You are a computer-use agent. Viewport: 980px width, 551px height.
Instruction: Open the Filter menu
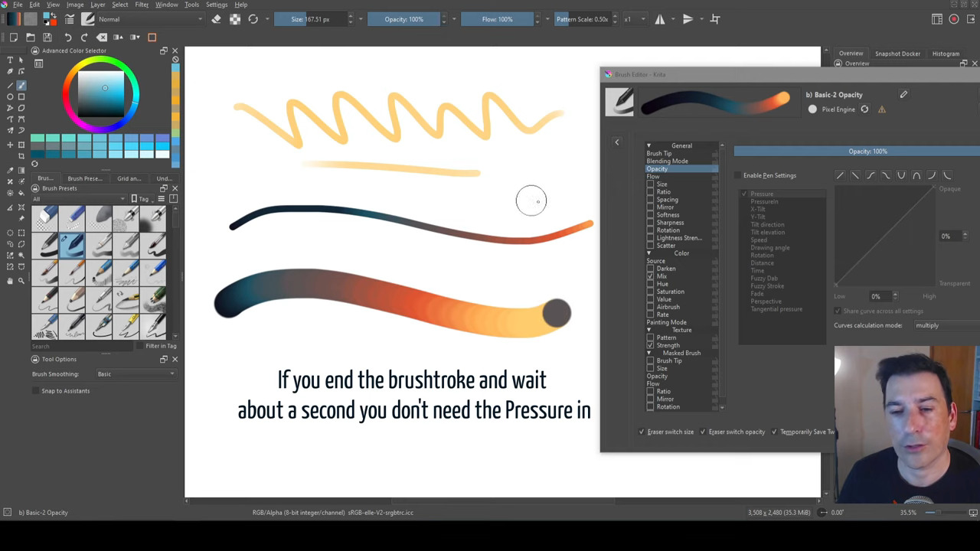142,5
